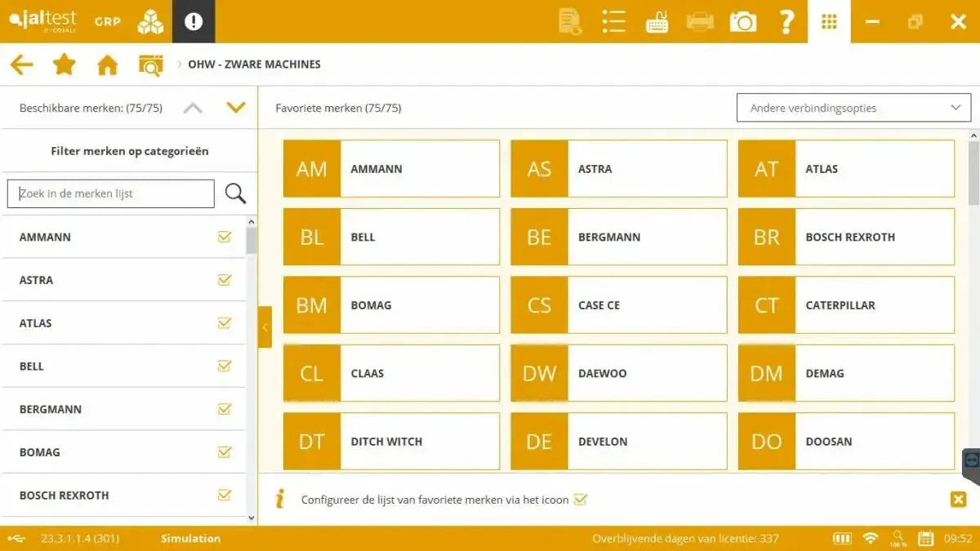980x551 pixels.
Task: Return home with the house icon
Action: [106, 64]
